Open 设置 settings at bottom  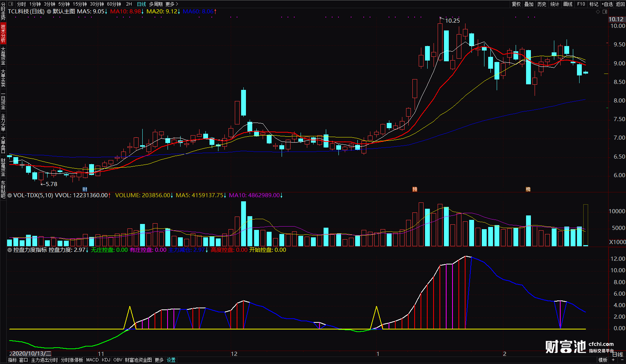(171, 360)
